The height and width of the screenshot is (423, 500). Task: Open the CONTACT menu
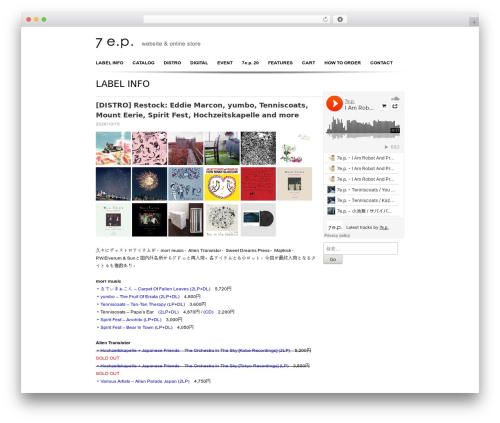(x=381, y=63)
